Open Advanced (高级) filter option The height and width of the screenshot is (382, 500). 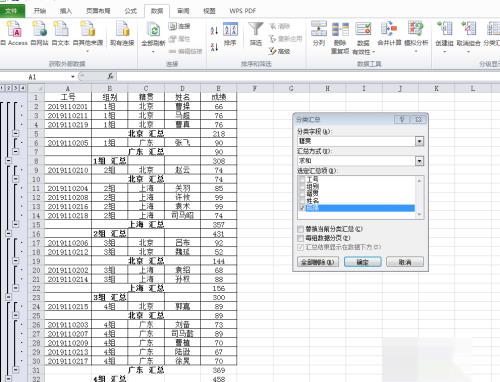pos(279,51)
